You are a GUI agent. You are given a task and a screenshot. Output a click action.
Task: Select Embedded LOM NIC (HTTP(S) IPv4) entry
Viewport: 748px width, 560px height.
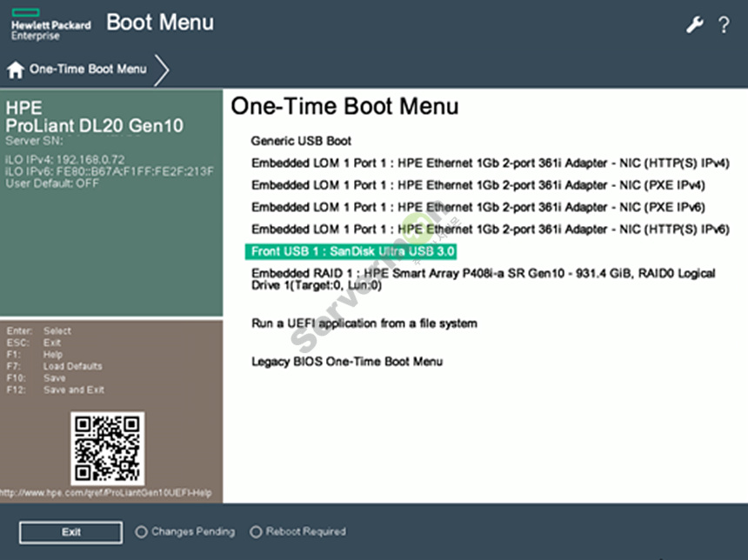coord(491,163)
